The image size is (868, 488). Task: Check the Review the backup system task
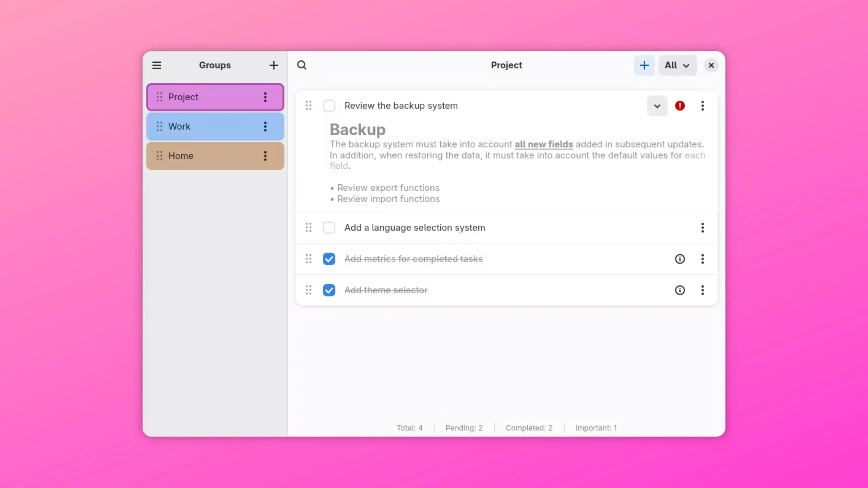(x=329, y=106)
